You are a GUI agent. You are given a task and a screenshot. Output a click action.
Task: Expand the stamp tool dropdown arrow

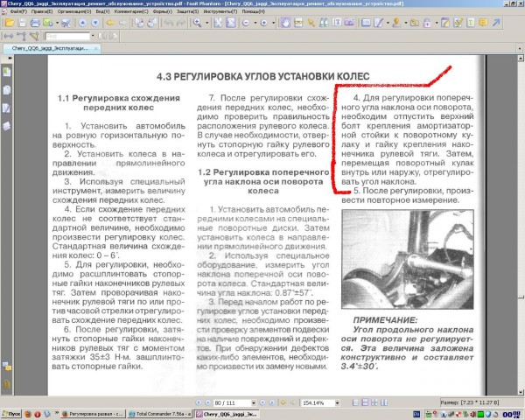(x=406, y=23)
